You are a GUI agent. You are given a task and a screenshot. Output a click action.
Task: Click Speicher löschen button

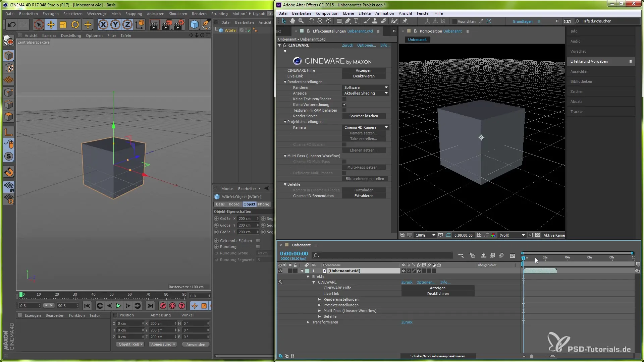pyautogui.click(x=364, y=116)
